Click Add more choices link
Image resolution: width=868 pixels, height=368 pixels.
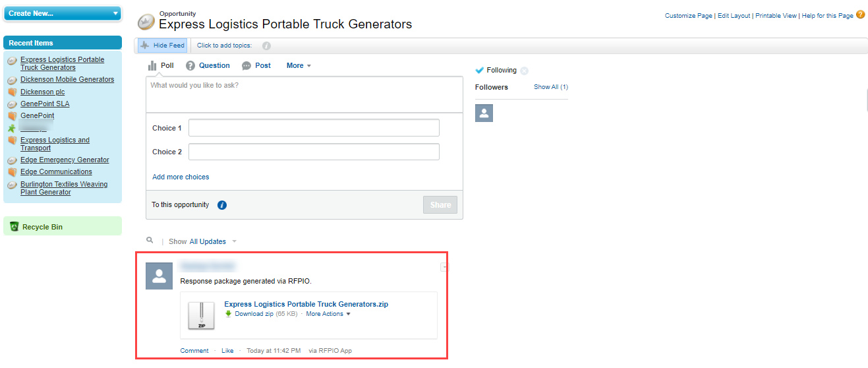pos(181,177)
